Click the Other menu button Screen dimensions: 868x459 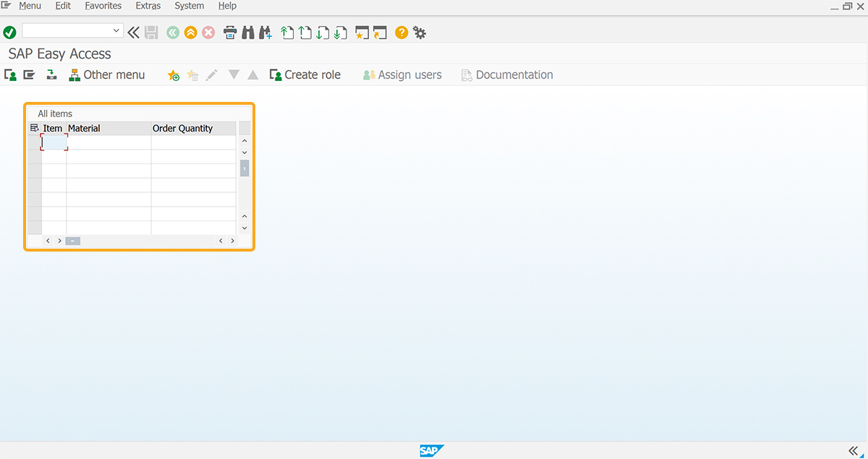point(106,74)
